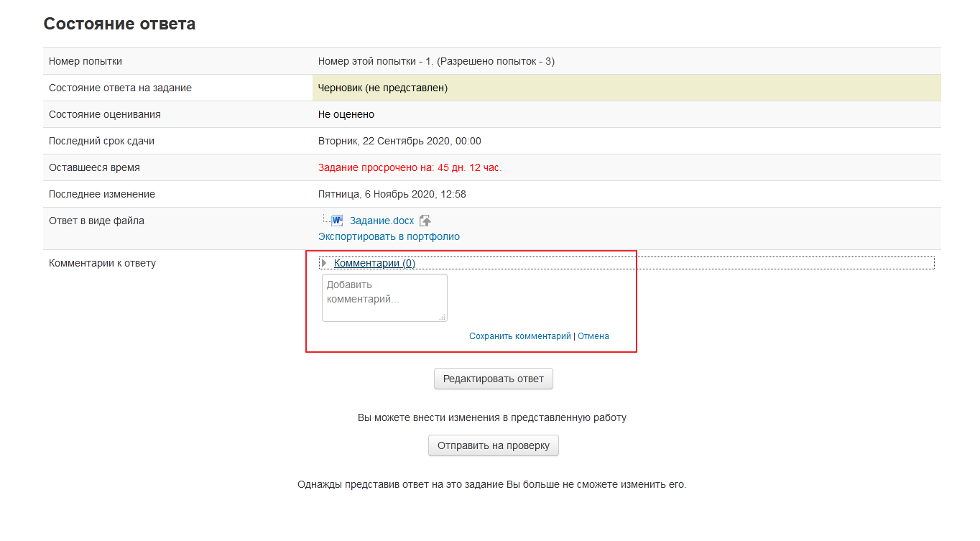The width and height of the screenshot is (980, 541).
Task: Click the last modified date Пятница, 6 Ноябрь
Action: tap(392, 194)
